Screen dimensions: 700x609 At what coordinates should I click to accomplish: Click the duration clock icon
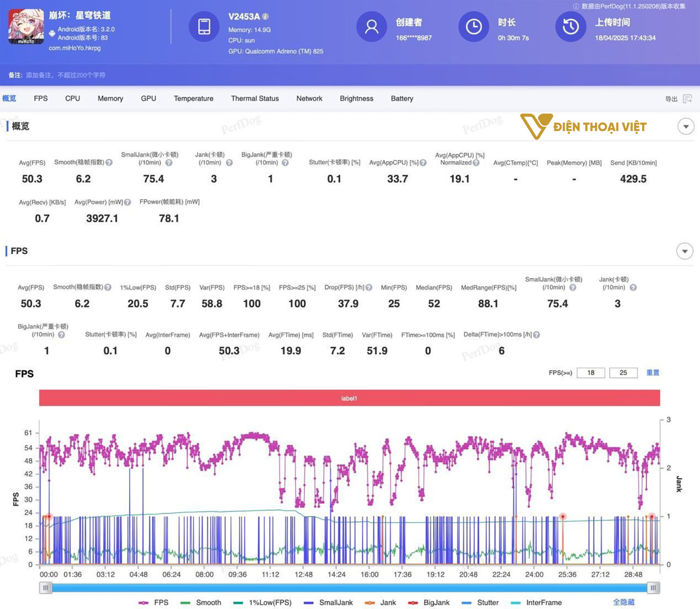(474, 27)
